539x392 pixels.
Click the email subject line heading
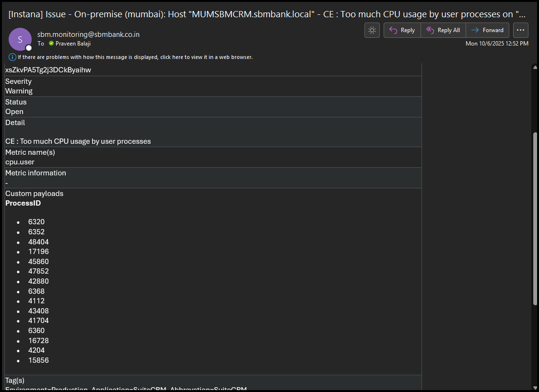point(267,14)
